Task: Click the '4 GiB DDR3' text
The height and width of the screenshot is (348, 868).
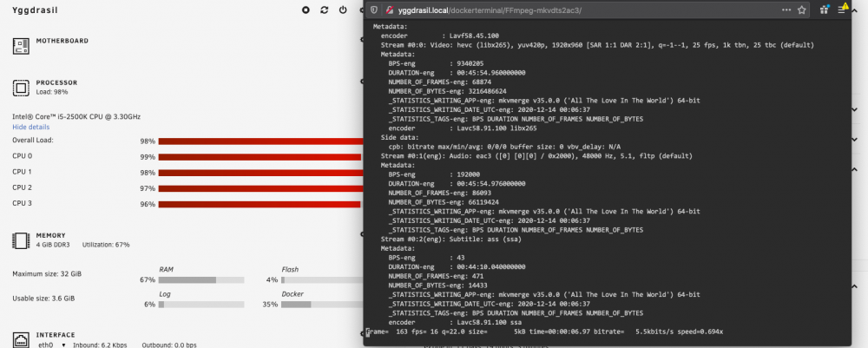Action: coord(55,245)
